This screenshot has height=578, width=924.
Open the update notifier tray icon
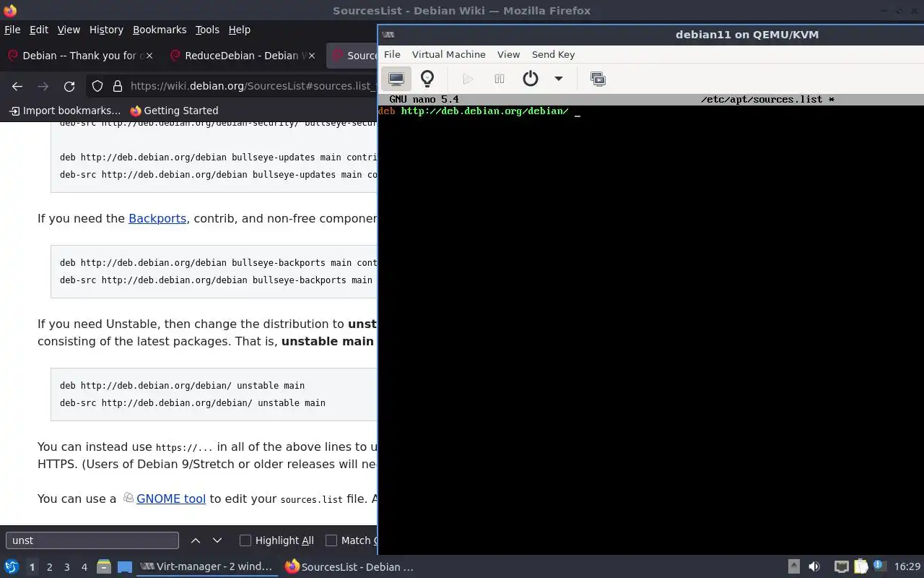click(879, 567)
